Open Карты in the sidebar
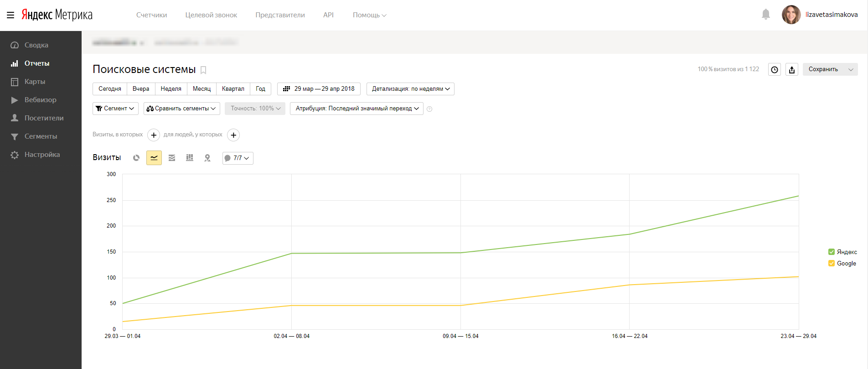868x369 pixels. point(35,82)
